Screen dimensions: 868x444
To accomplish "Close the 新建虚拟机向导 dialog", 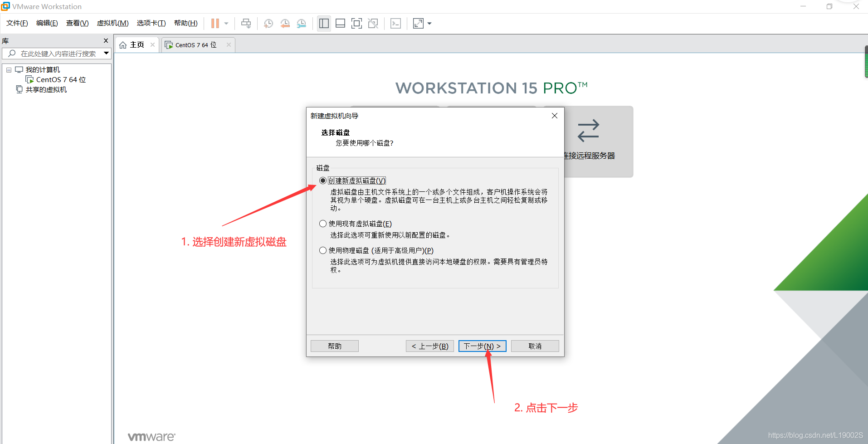I will tap(554, 116).
